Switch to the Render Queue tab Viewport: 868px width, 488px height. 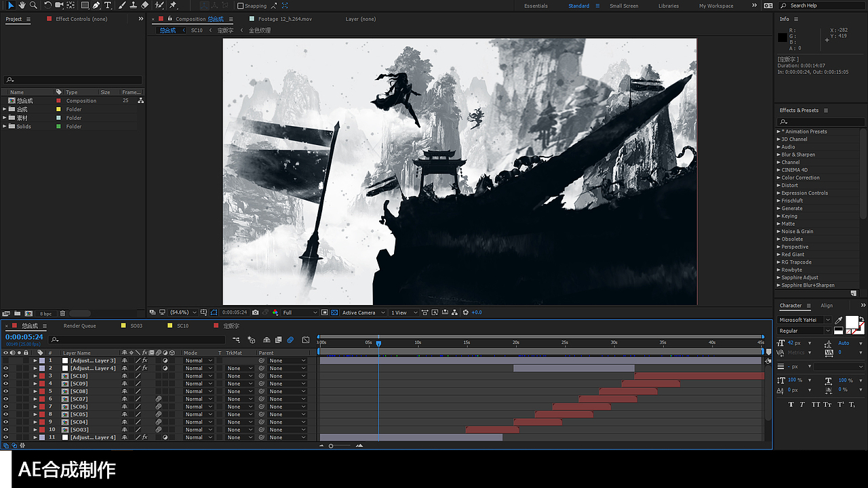pos(80,326)
